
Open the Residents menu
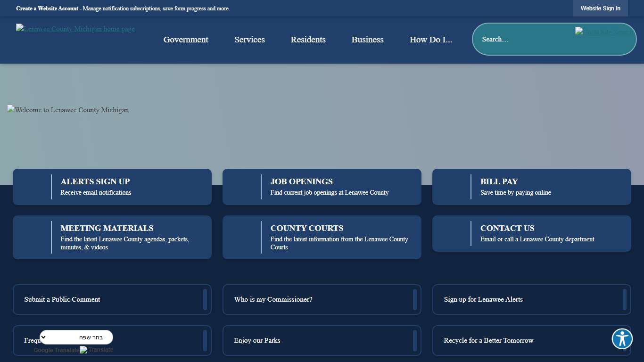pos(308,40)
